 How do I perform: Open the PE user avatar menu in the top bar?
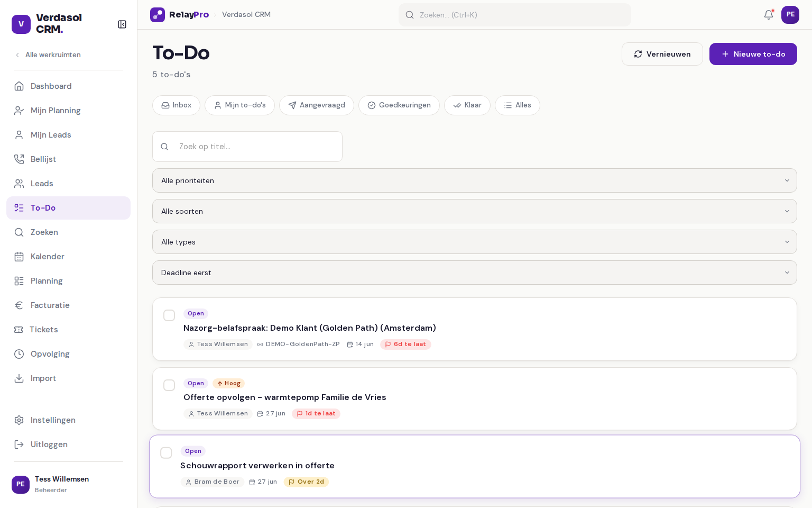(x=790, y=15)
